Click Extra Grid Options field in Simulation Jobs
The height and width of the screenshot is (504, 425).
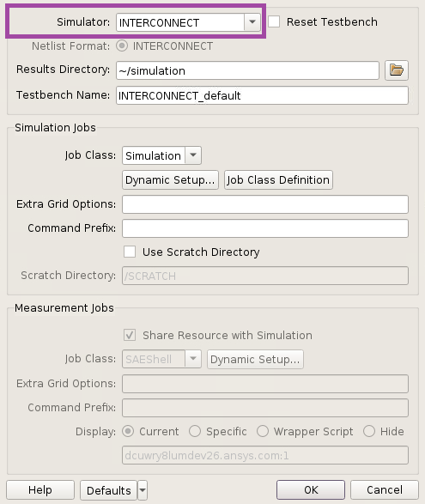265,204
